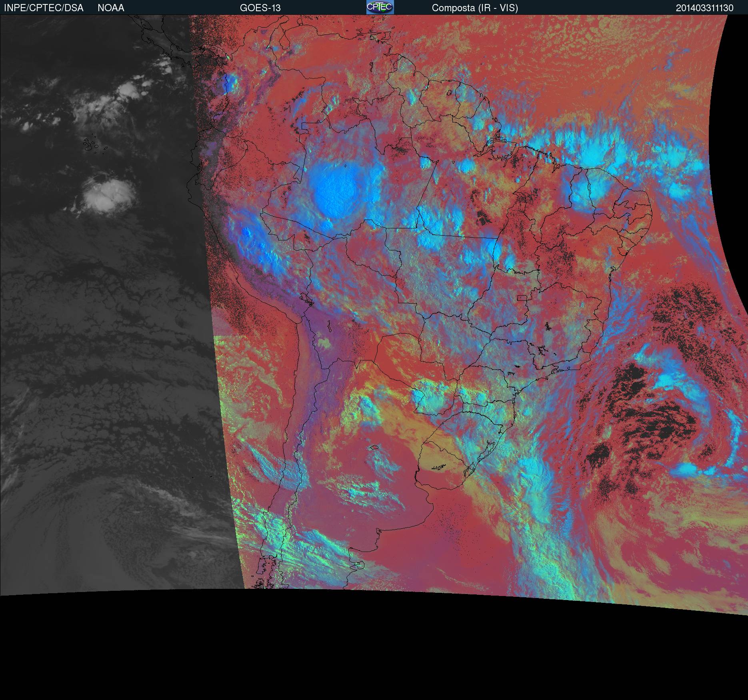Click the INPE/CPTEC/DSA header text

pyautogui.click(x=44, y=8)
